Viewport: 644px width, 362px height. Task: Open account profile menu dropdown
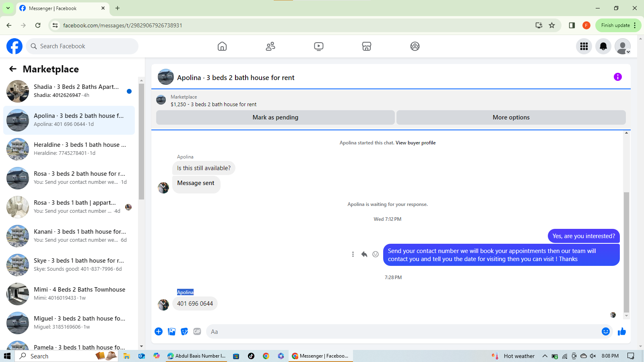(623, 46)
